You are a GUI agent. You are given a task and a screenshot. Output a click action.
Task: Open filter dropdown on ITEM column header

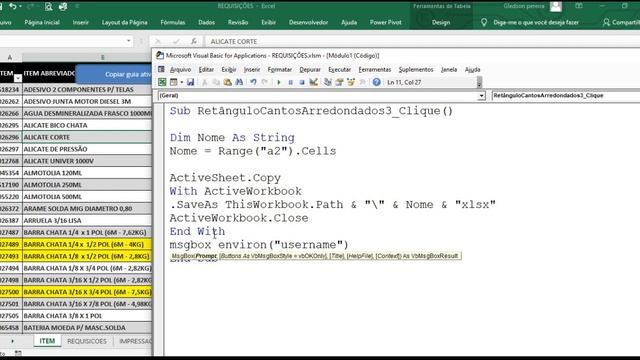[x=18, y=78]
